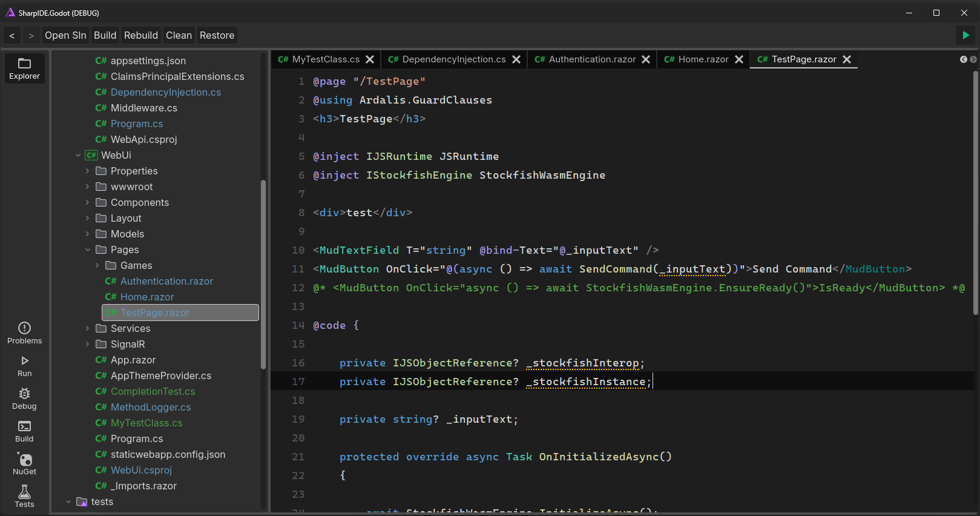Screen dimensions: 980x516
Task: Open CompletionTest.cs in the tree
Action: [x=153, y=391]
